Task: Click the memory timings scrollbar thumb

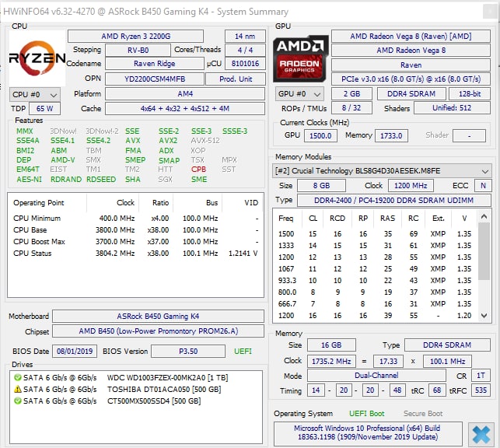Action: coord(484,251)
